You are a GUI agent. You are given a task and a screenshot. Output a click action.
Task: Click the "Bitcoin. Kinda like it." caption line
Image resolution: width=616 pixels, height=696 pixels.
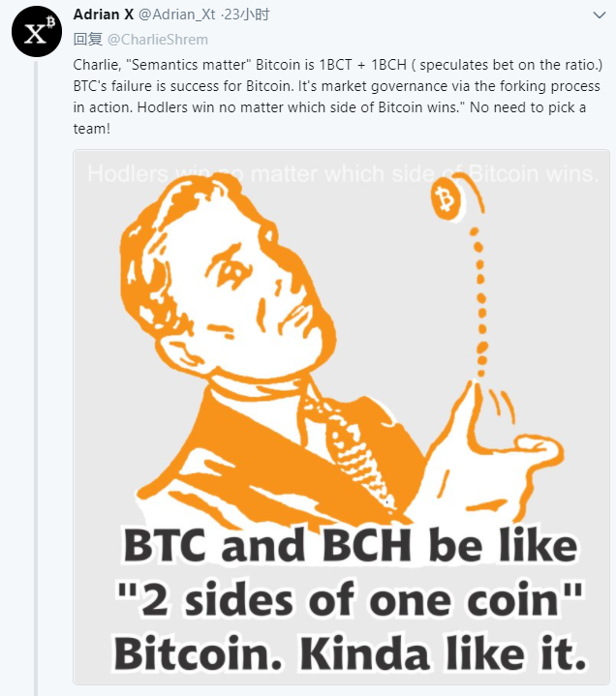click(x=349, y=653)
